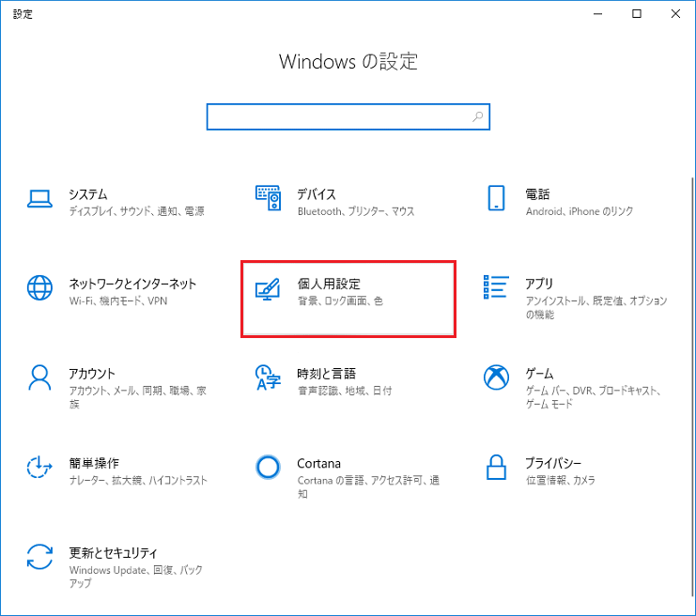Open the 個人用設定 paintbrush monitor icon

click(268, 289)
